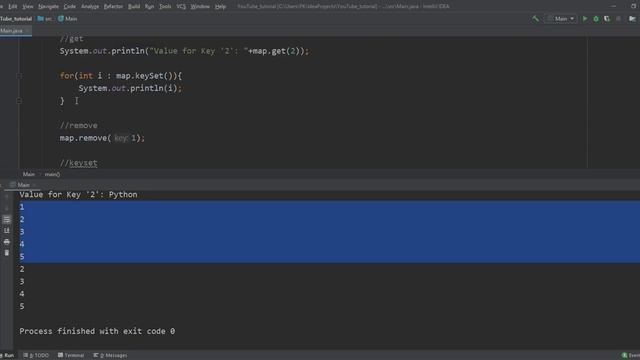Viewport: 640px width, 360px height.
Task: Open the Event Log button in status bar
Action: [631, 356]
